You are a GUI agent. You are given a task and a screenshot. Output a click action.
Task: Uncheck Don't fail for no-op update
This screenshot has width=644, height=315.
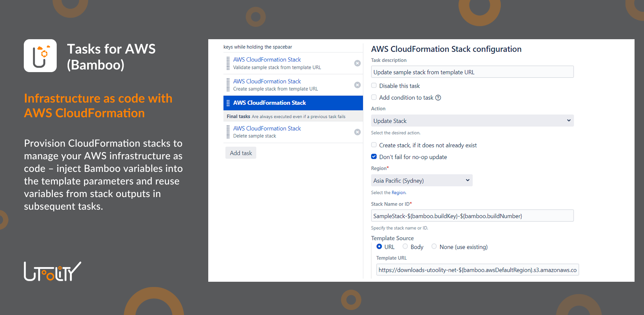374,157
